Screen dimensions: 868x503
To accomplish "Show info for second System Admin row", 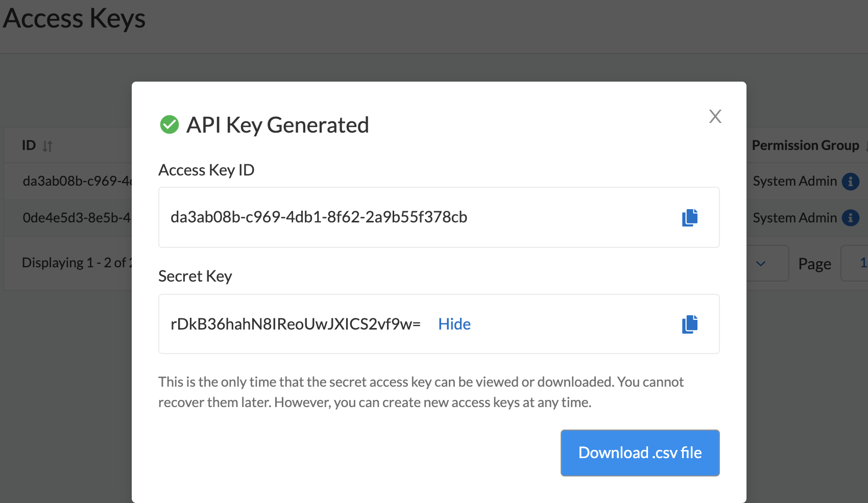I will [850, 218].
